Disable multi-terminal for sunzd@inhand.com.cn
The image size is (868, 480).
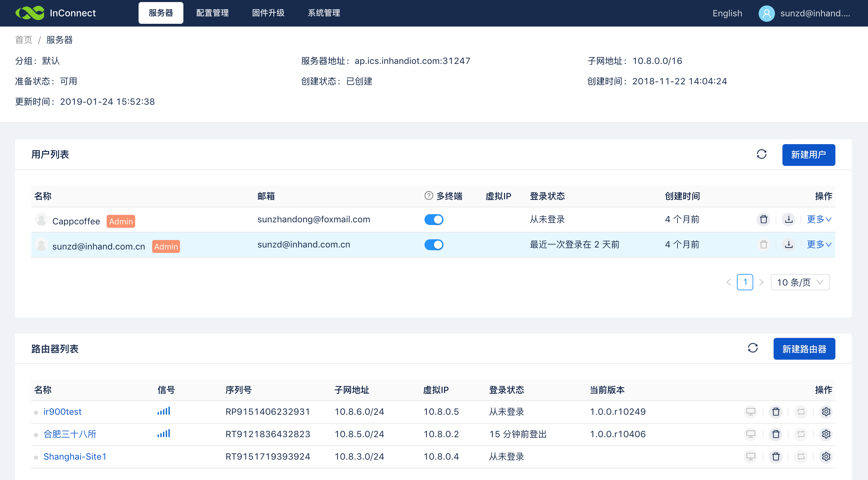[x=434, y=245]
